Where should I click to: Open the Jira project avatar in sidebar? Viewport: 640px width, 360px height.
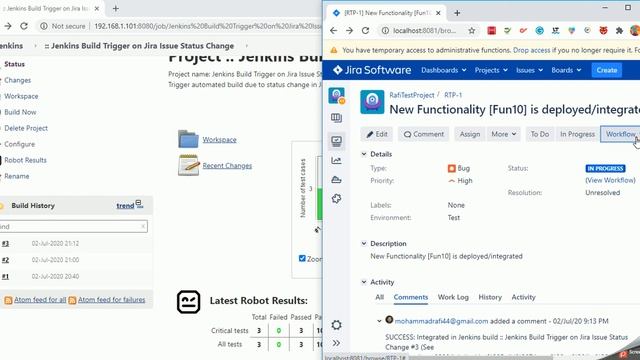[337, 96]
